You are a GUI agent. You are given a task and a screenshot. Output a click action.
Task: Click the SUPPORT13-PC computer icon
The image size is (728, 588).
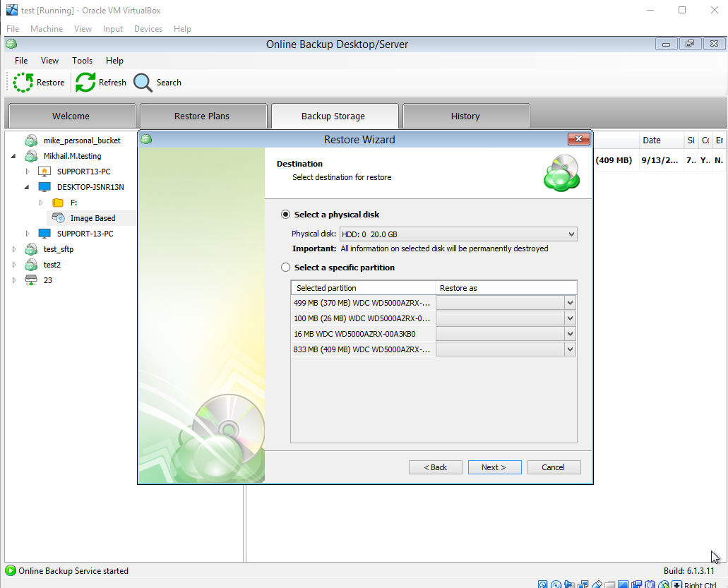(44, 172)
